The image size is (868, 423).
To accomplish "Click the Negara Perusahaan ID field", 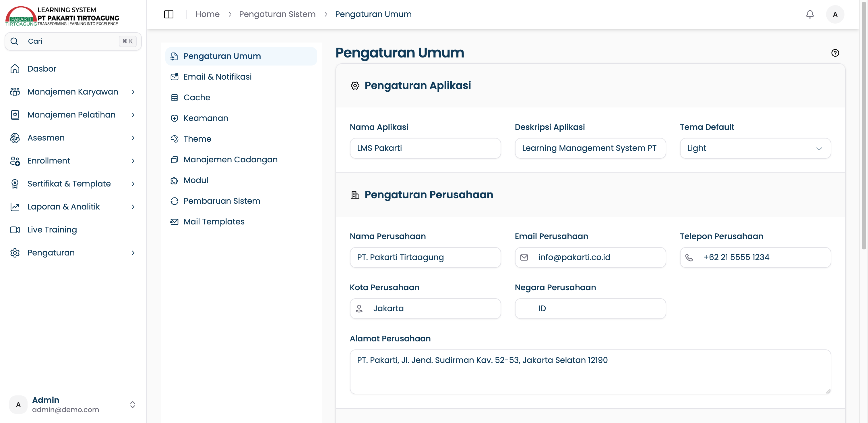I will 590,308.
